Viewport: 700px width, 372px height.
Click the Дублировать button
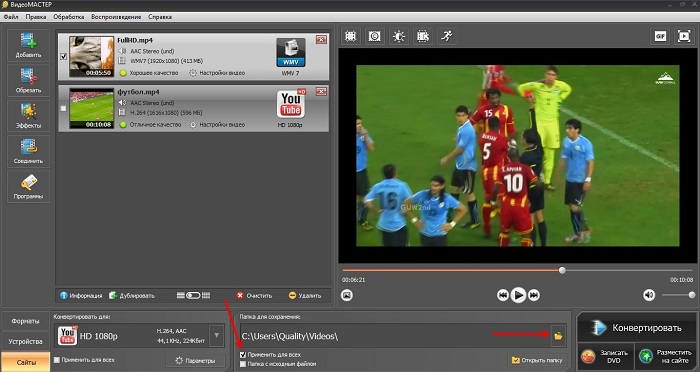(132, 296)
